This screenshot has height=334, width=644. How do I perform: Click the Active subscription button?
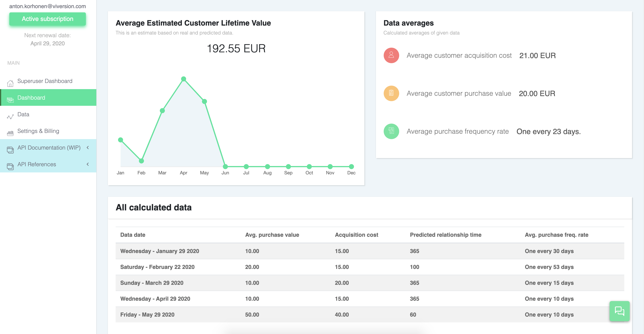pyautogui.click(x=48, y=19)
